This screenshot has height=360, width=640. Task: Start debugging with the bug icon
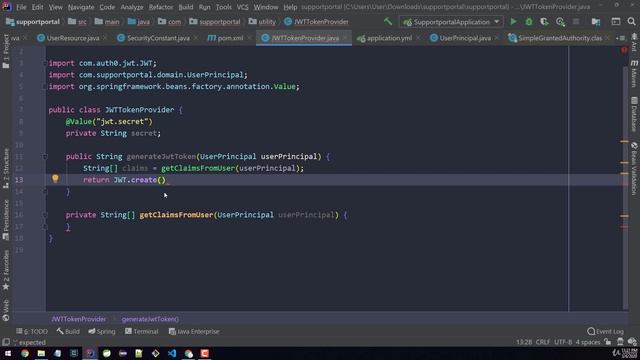pyautogui.click(x=529, y=22)
